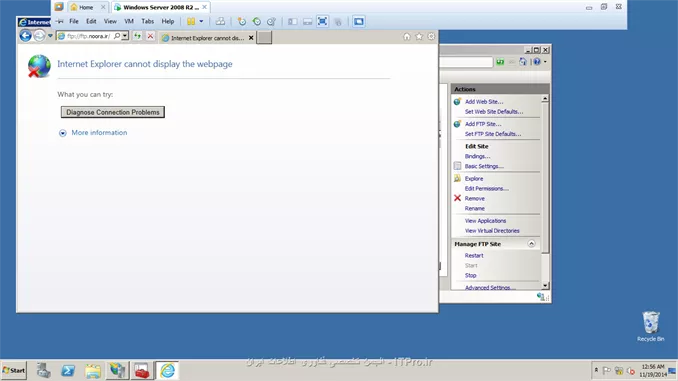678x381 pixels.
Task: Click the revert to snapshot icon
Action: 256,21
